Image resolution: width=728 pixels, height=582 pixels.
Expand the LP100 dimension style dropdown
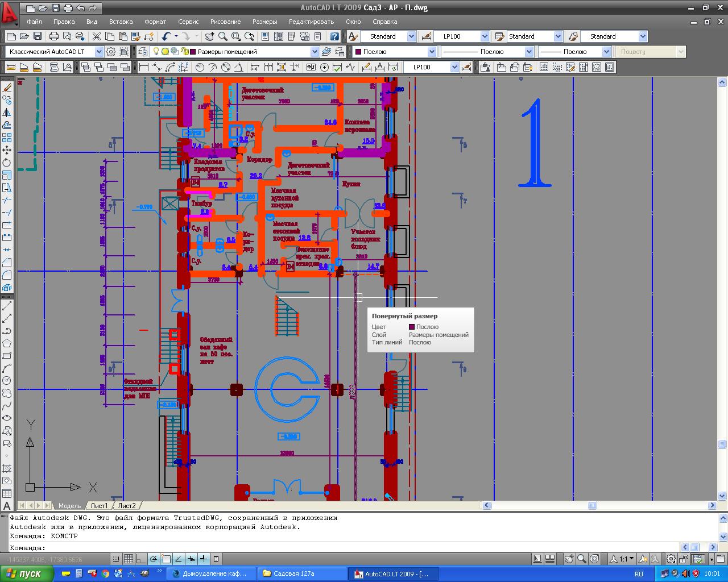(x=485, y=36)
